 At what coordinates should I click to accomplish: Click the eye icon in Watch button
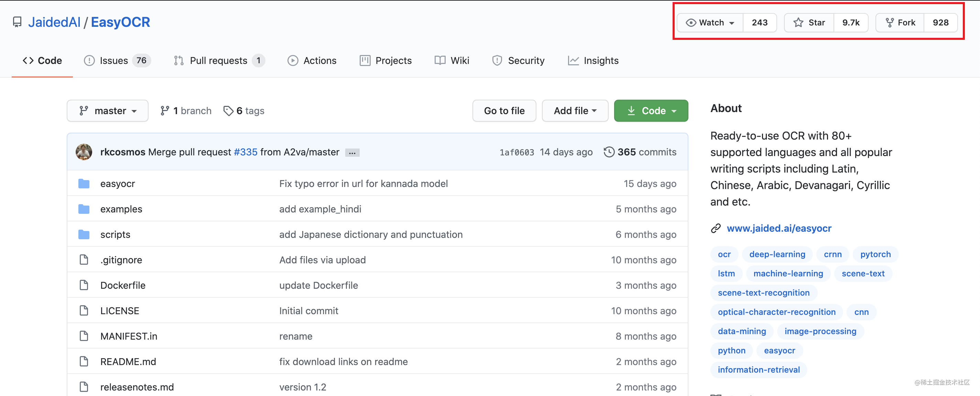pos(691,23)
